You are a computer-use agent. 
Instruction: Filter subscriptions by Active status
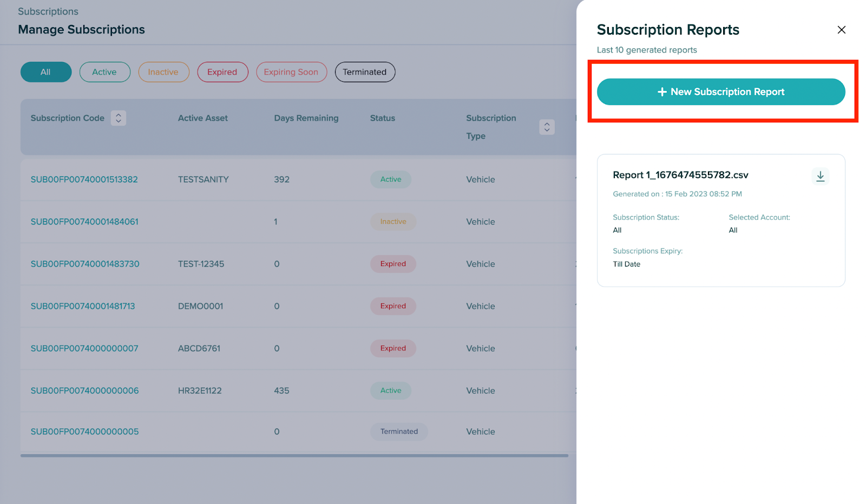click(x=104, y=72)
